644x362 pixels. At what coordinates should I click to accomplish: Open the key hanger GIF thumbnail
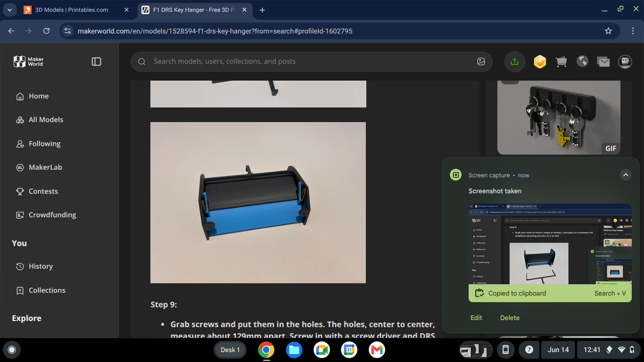(559, 117)
